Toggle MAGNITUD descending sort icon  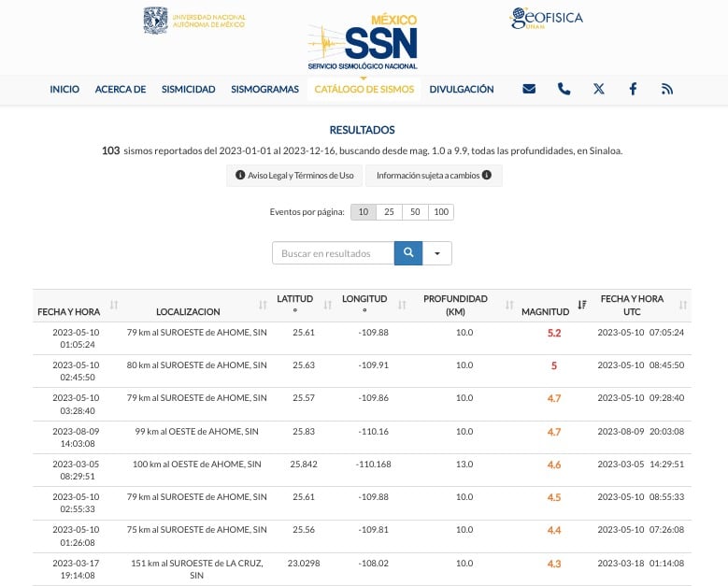coord(582,305)
